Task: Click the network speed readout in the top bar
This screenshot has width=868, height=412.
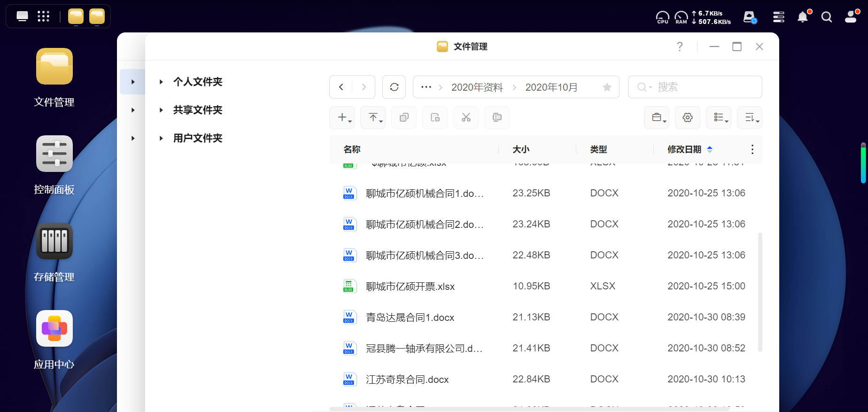Action: [711, 17]
